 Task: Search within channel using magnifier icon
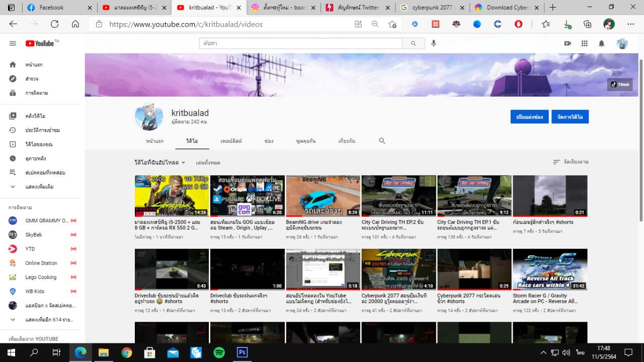pyautogui.click(x=382, y=141)
